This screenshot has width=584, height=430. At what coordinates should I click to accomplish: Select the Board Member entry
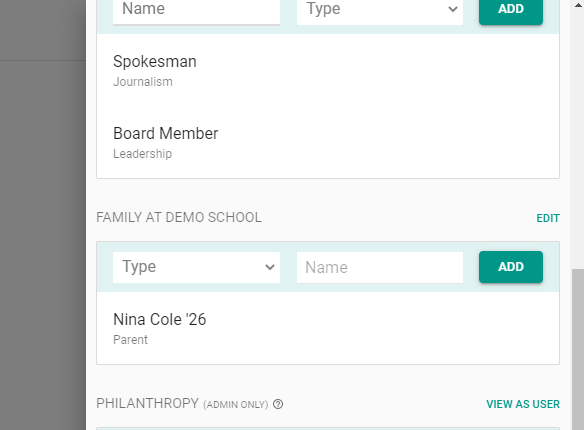click(328, 143)
